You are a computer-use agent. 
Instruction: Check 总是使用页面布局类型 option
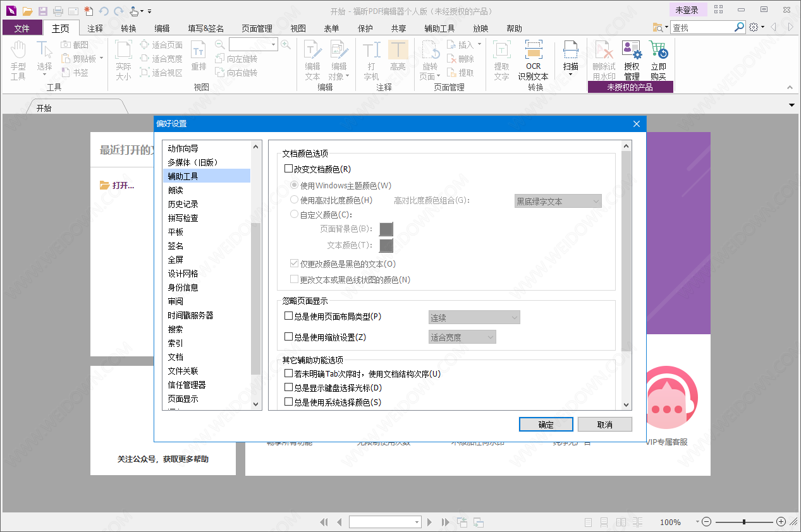coord(289,317)
